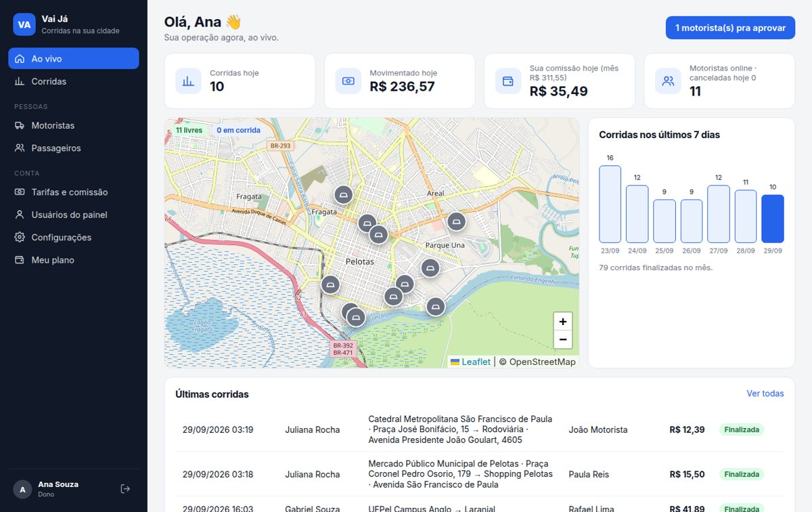Click the VA logo badge
812x512 pixels.
click(x=24, y=24)
